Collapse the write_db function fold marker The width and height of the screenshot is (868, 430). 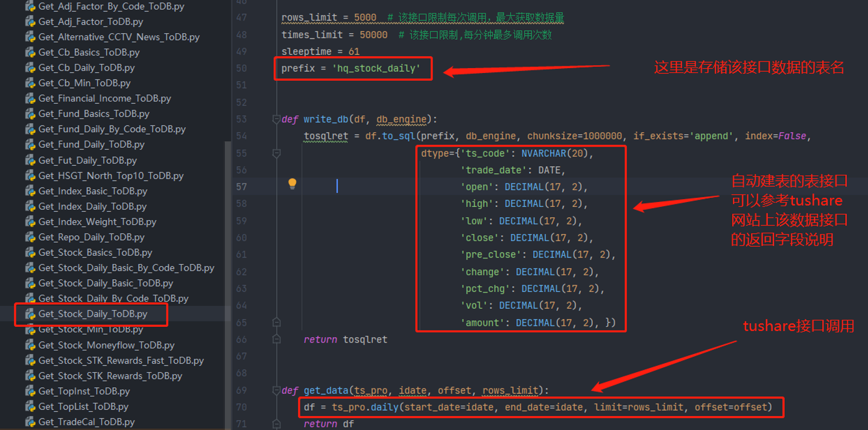click(276, 119)
